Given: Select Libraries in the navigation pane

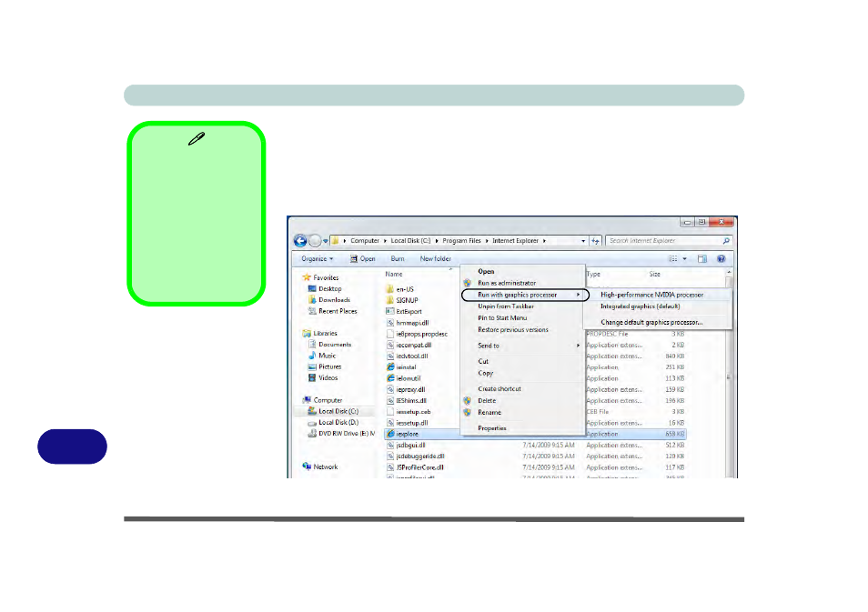Looking at the screenshot, I should coord(320,333).
